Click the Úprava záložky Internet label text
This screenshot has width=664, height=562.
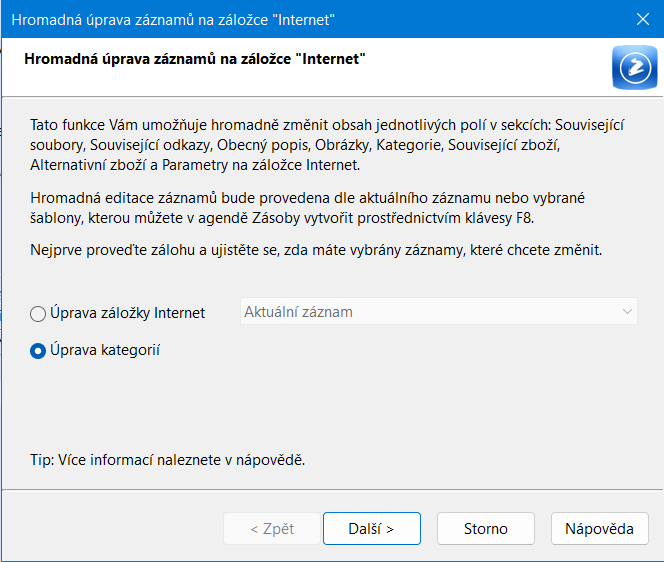coord(128,313)
